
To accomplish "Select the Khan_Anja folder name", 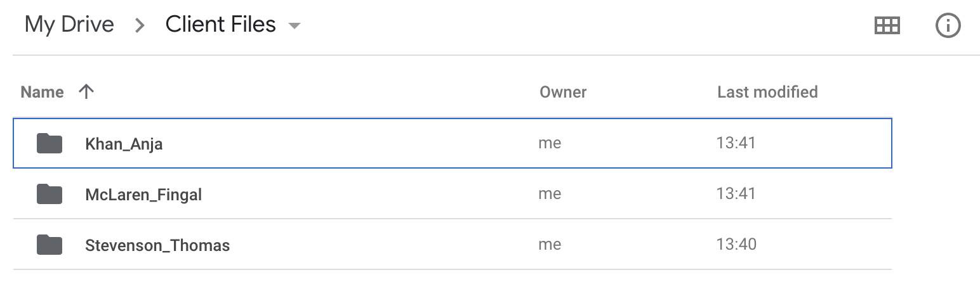I will 124,144.
